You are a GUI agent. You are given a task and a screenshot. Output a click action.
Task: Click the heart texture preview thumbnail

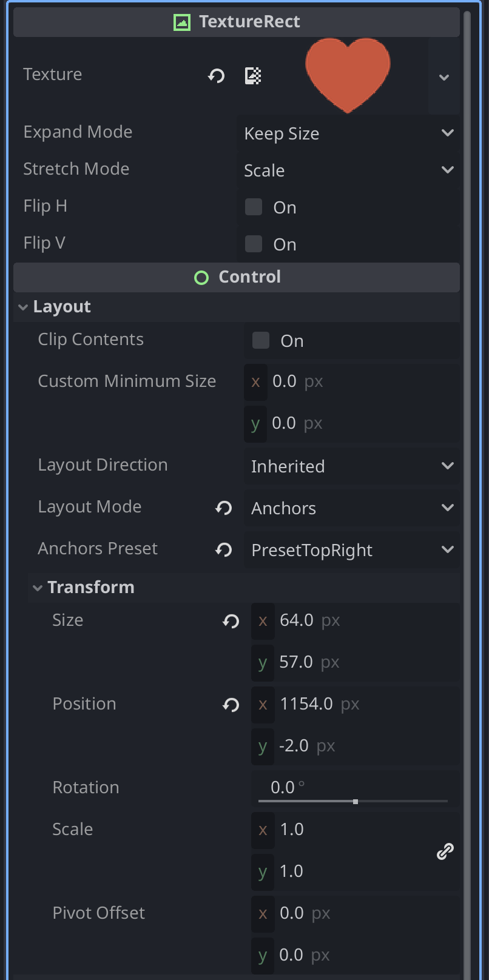[348, 74]
